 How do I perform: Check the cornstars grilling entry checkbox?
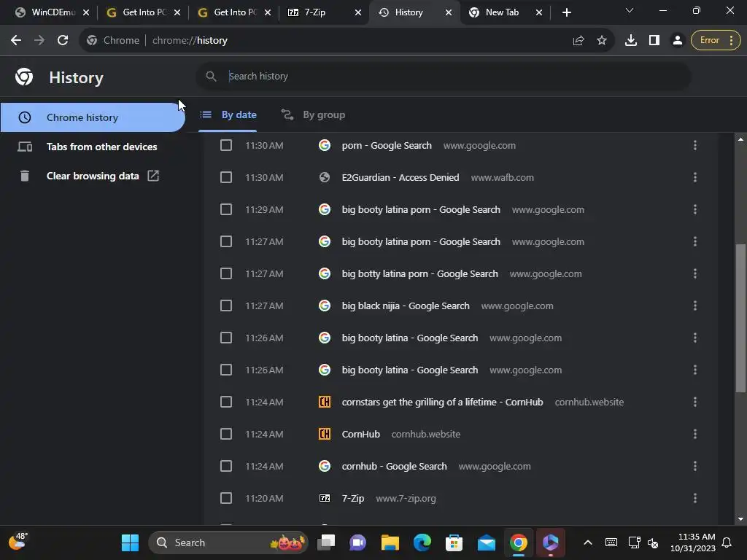pos(226,402)
